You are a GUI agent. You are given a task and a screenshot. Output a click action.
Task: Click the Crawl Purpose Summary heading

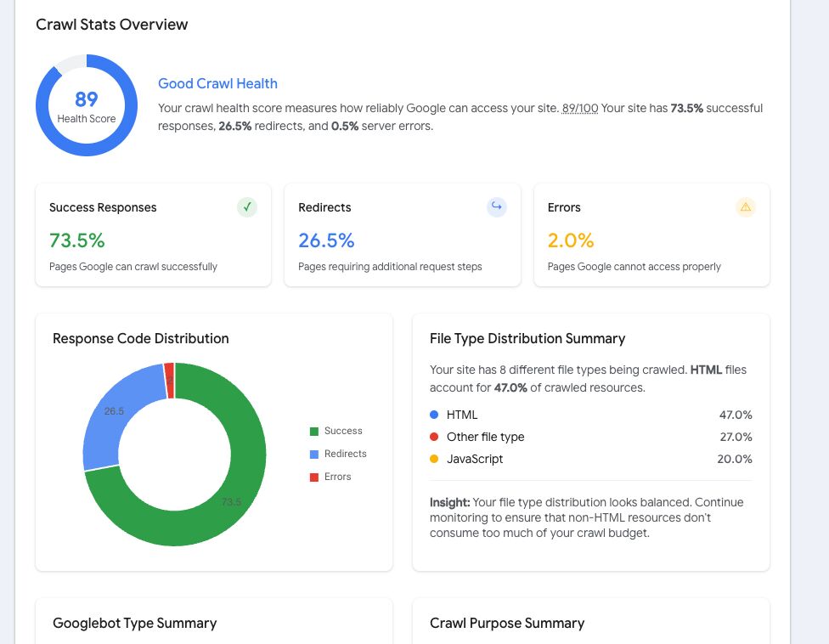(507, 623)
